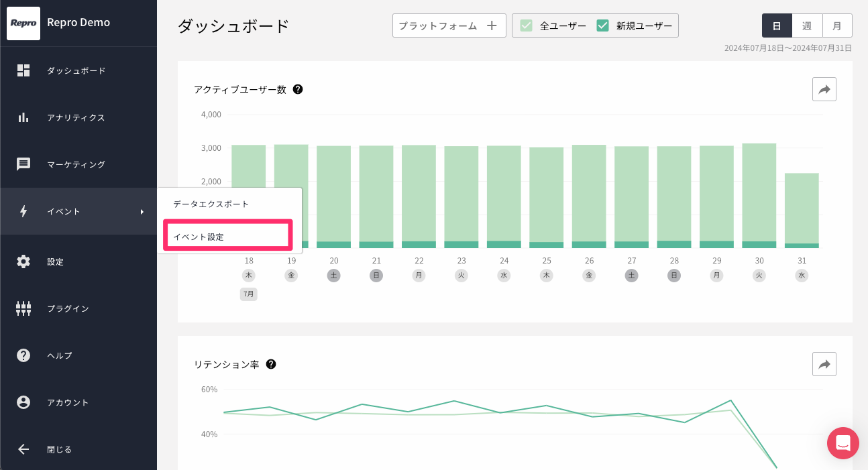This screenshot has width=868, height=470.
Task: Click share button on リテンション率 chart
Action: [x=824, y=364]
